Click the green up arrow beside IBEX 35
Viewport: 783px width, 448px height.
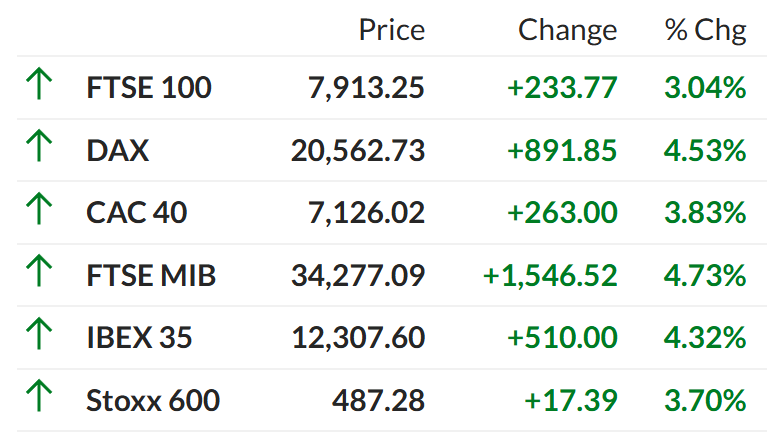tap(39, 333)
